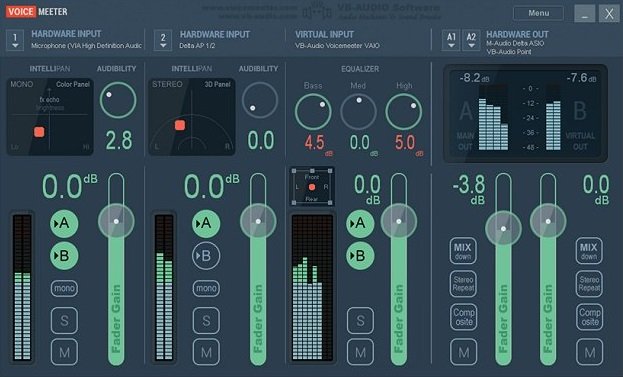The width and height of the screenshot is (623, 377).
Task: Click Virtual Input fader gain knob
Action: tap(399, 221)
